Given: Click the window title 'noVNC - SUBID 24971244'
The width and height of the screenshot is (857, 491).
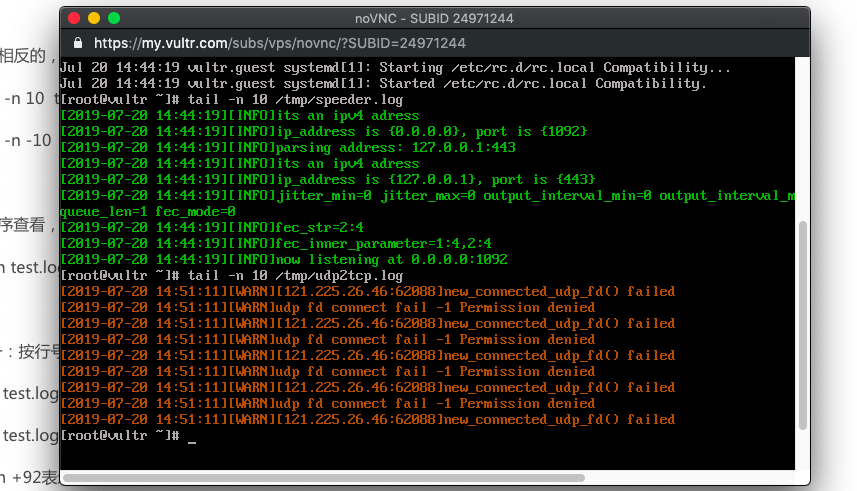Looking at the screenshot, I should tap(434, 19).
